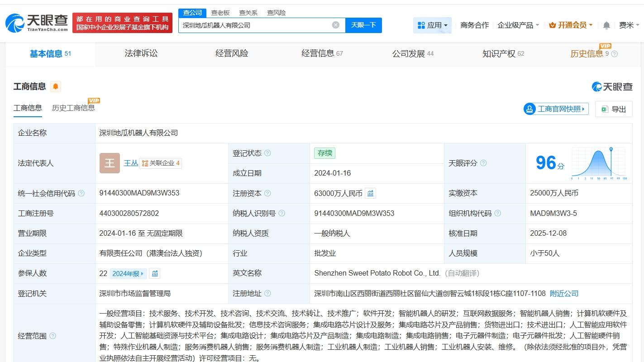644x362 pixels.
Task: Expand the 企业级产品 menu
Action: [518, 25]
